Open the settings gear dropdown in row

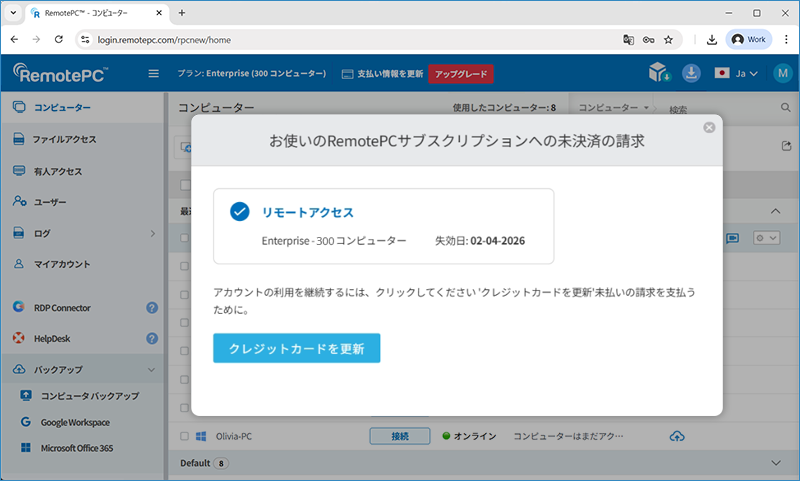click(766, 238)
